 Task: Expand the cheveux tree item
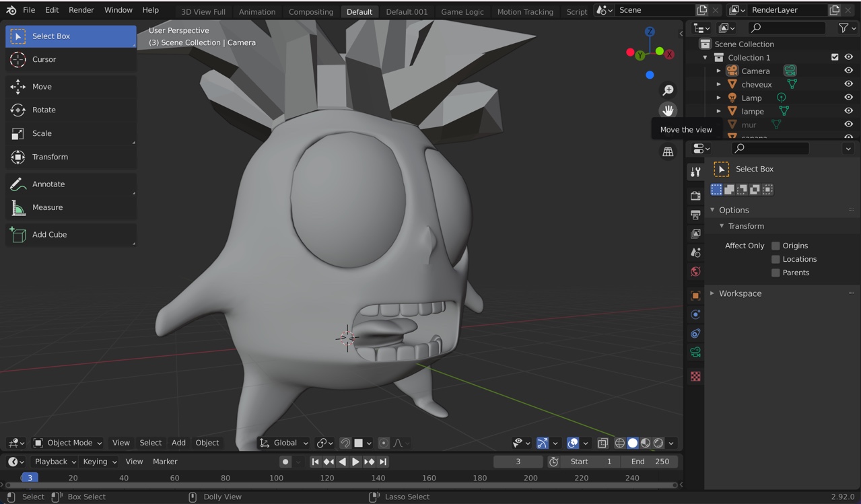[719, 84]
